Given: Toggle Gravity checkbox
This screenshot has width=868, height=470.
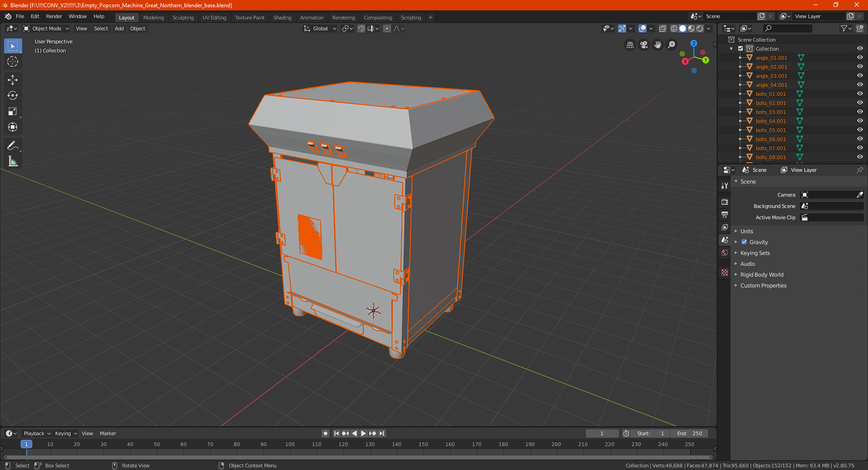Looking at the screenshot, I should [744, 242].
